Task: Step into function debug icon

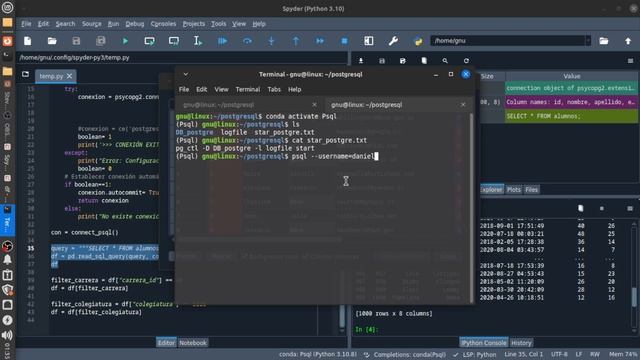Action: click(271, 41)
